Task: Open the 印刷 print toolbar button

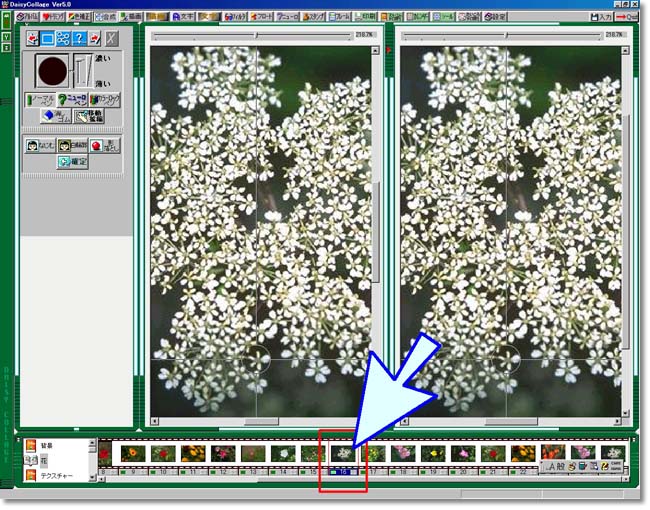Action: (365, 17)
